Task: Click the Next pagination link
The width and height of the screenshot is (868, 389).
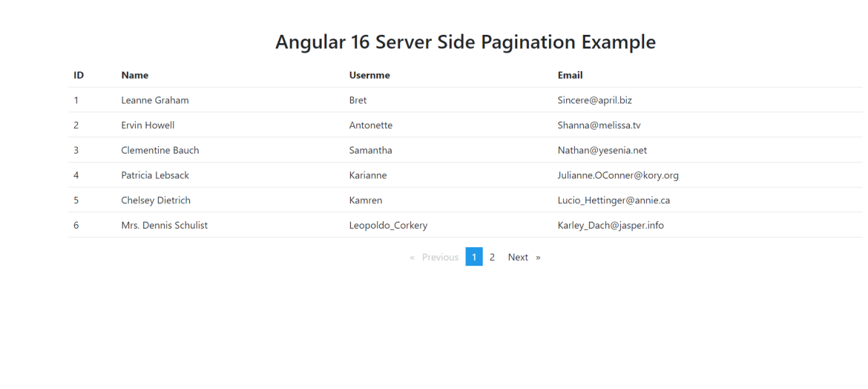Action: [x=518, y=257]
